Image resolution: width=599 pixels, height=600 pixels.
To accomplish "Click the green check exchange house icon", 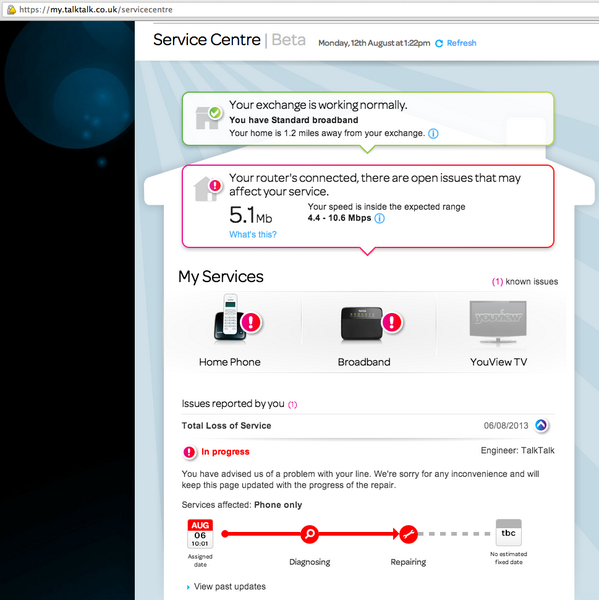I will [209, 117].
